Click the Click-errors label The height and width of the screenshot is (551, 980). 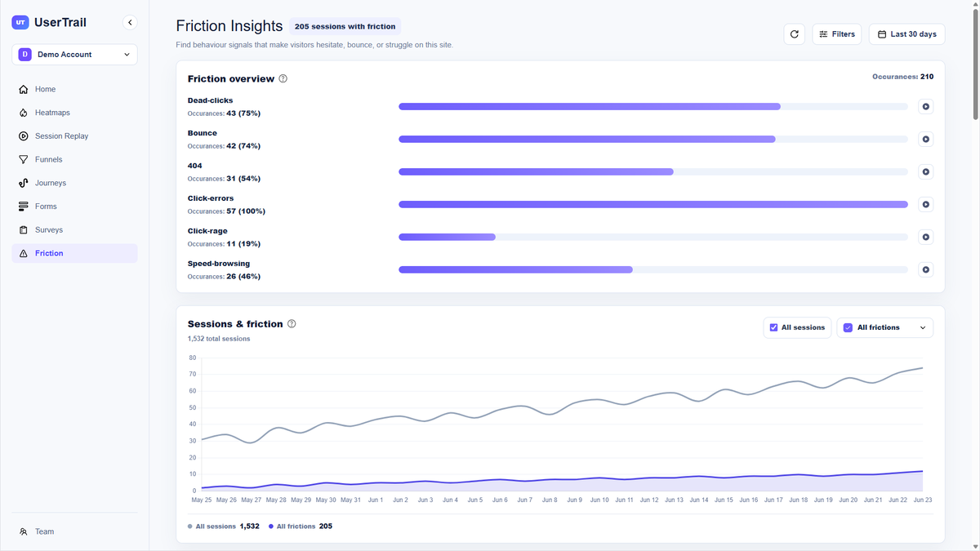(211, 198)
